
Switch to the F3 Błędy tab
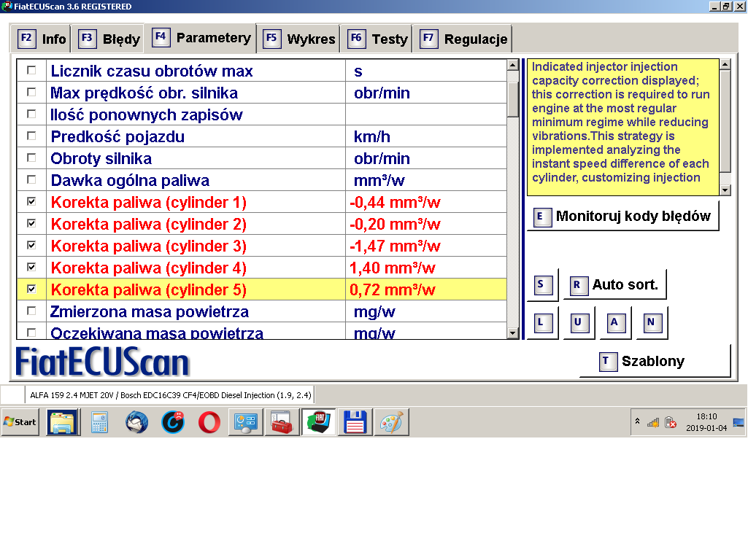coord(108,39)
